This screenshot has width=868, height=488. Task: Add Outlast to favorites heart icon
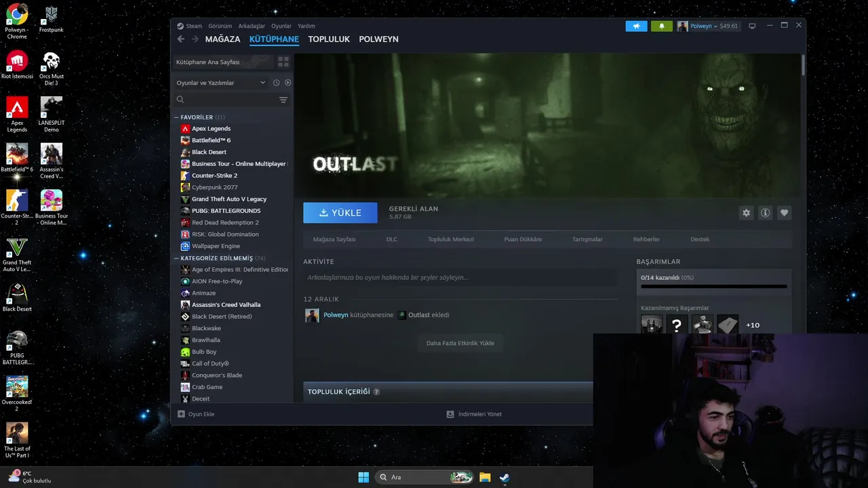click(x=784, y=213)
